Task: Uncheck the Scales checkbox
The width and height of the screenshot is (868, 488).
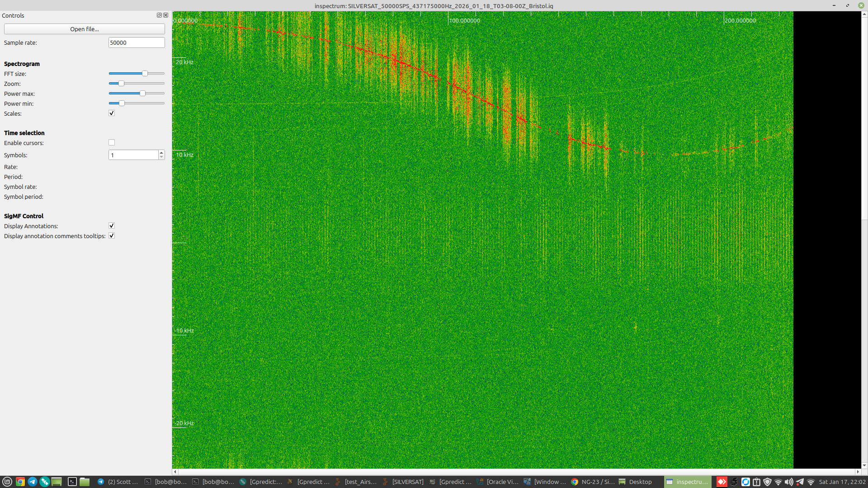Action: point(112,113)
